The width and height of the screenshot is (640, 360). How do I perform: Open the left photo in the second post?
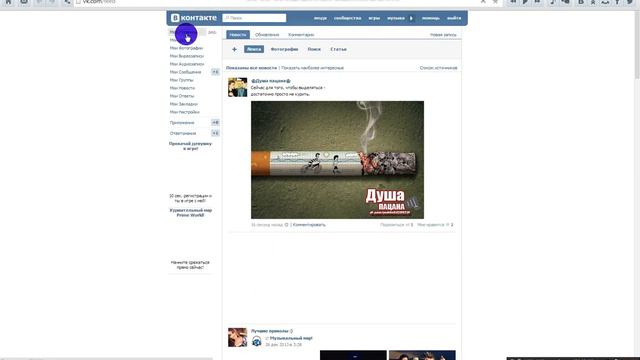click(x=353, y=355)
